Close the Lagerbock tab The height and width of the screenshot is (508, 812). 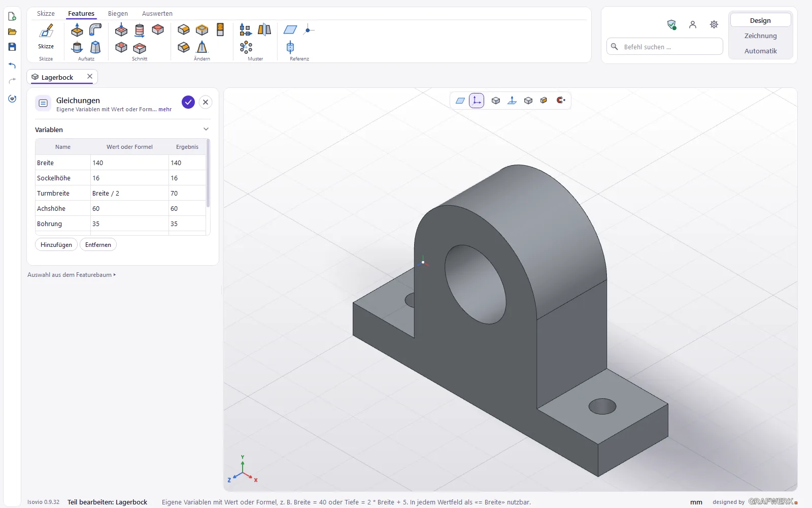point(90,76)
